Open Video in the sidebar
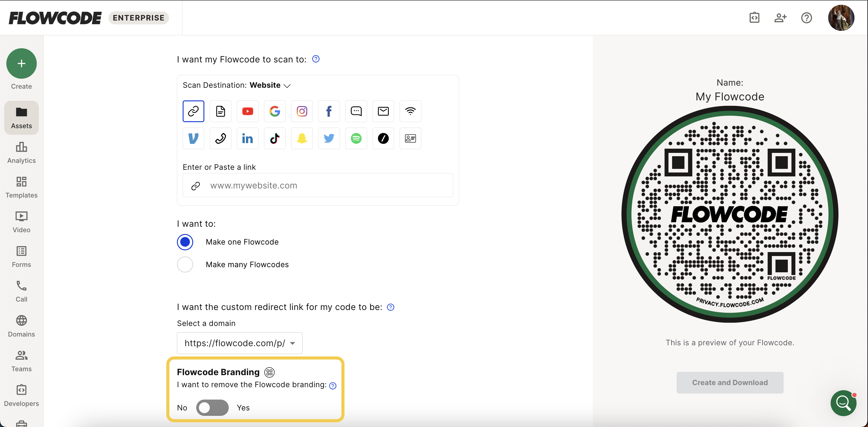This screenshot has width=868, height=427. (x=22, y=222)
